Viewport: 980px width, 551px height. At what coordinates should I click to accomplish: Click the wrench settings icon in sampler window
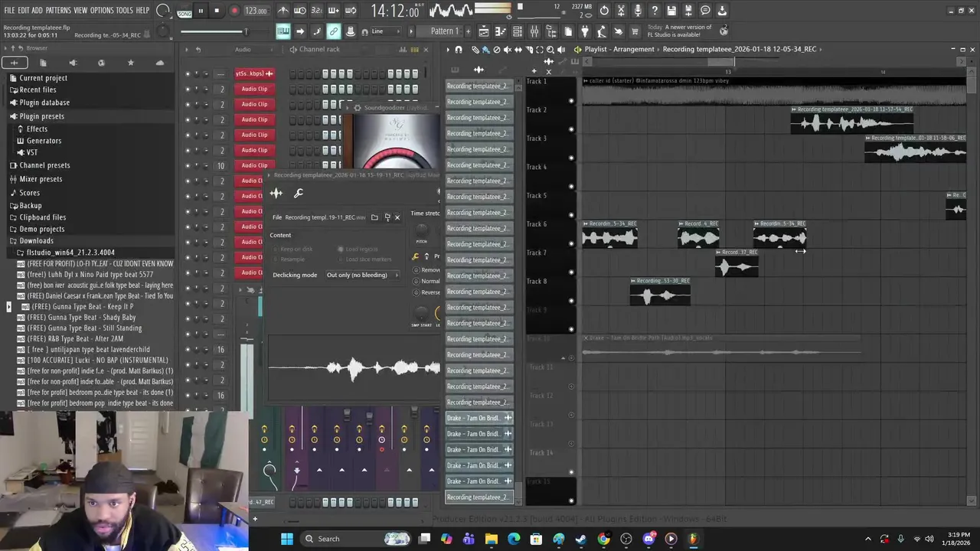tap(299, 194)
